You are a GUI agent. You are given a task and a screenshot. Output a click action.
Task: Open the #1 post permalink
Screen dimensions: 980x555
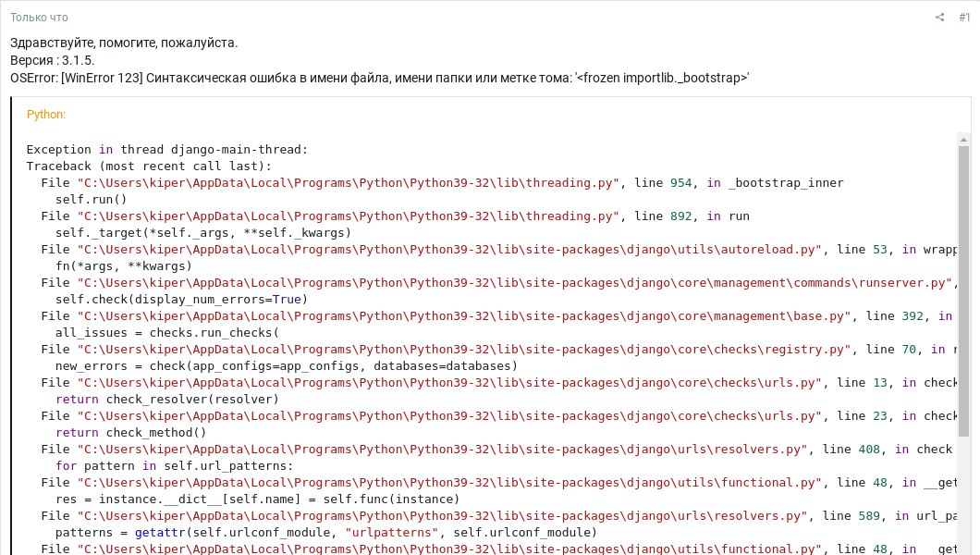pyautogui.click(x=964, y=17)
